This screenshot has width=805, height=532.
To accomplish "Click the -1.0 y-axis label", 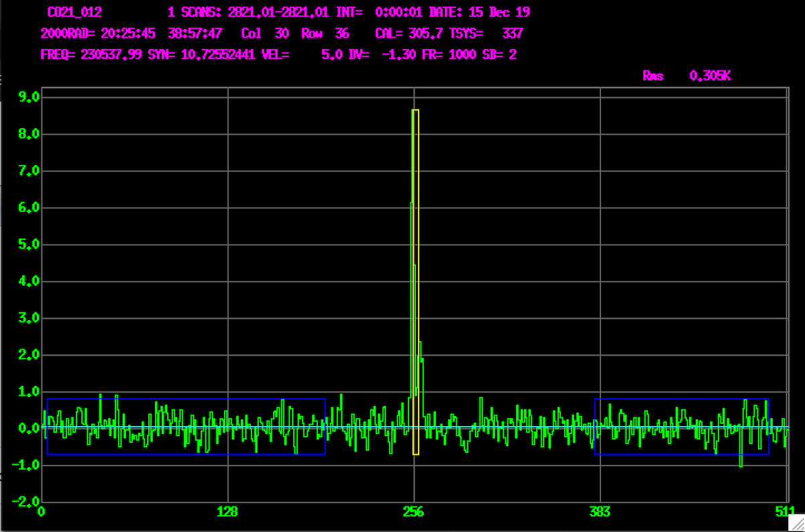I will click(27, 465).
